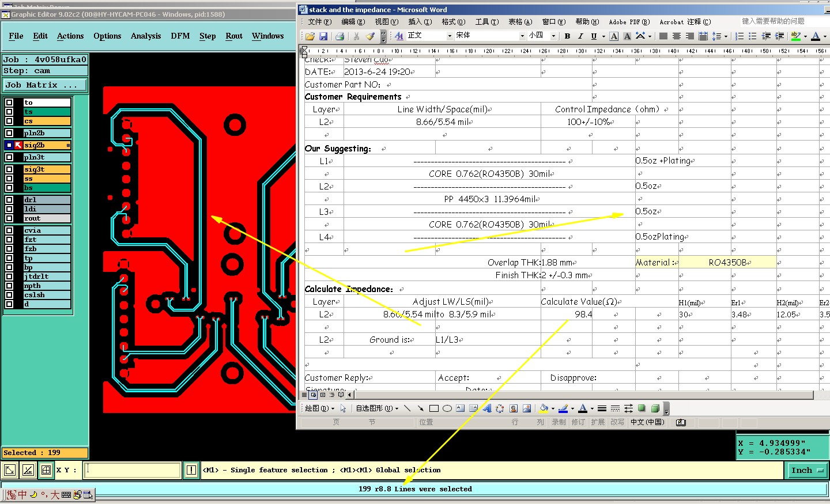This screenshot has width=830, height=504.
Task: Click the line color brush swatch
Action: coord(563,408)
